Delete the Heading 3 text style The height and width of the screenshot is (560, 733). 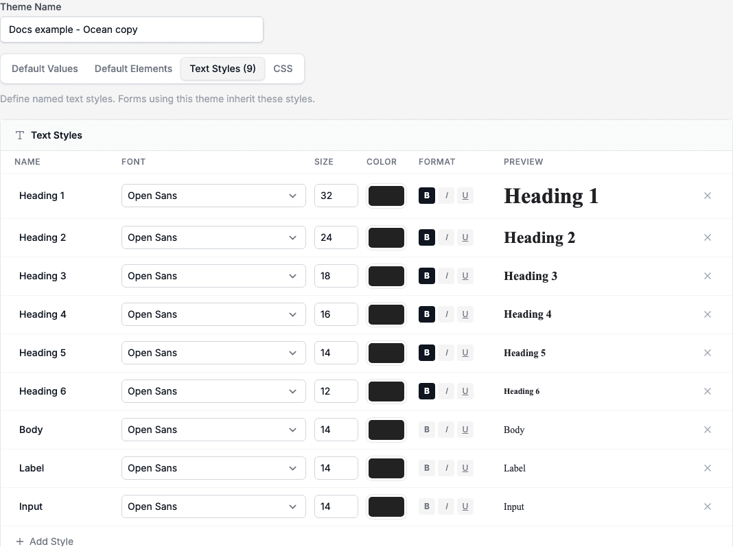point(708,276)
